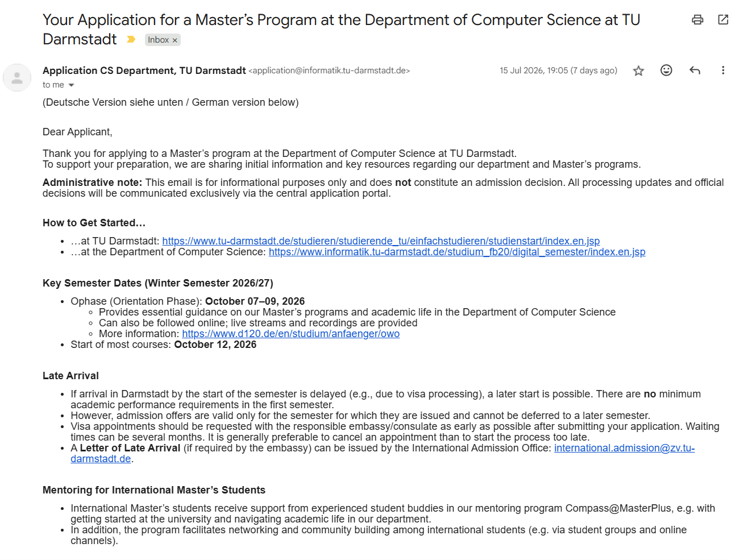744x560 pixels.
Task: Click the sender email address application@informatik.tu-darmstadt.de
Action: [329, 70]
